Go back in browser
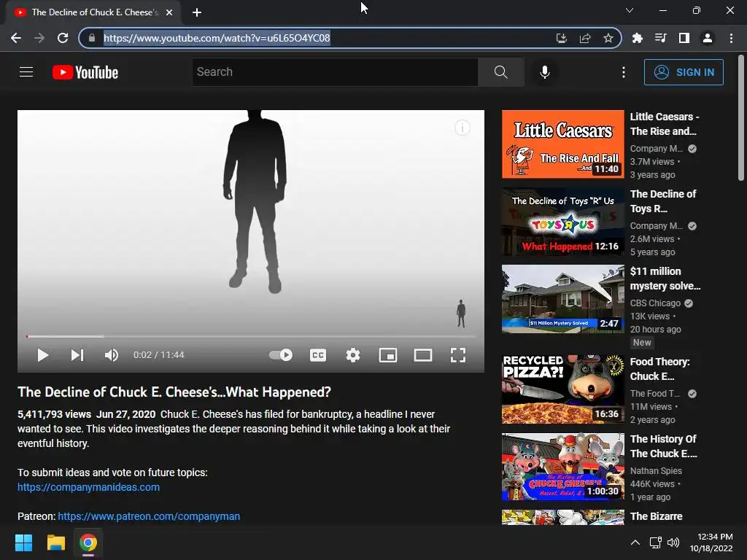Screen dimensions: 747x560 click(x=16, y=38)
